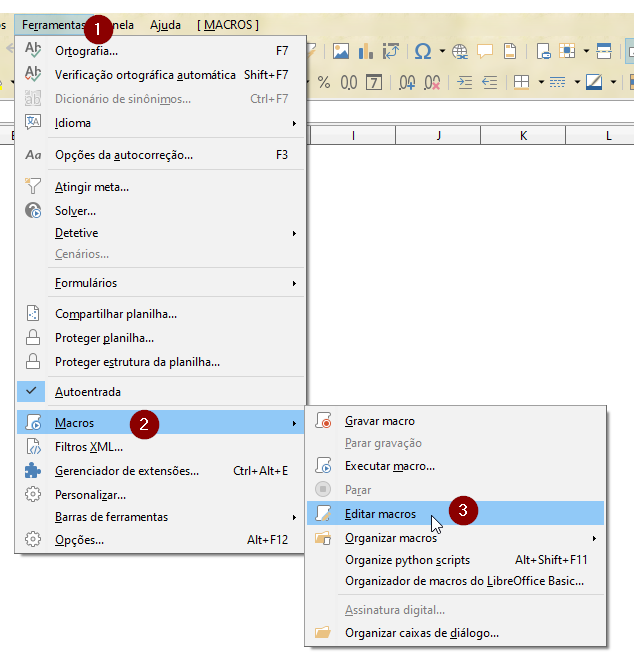Screen dimensions: 634x668
Task: Expand the Idioma submenu
Action: click(x=161, y=123)
